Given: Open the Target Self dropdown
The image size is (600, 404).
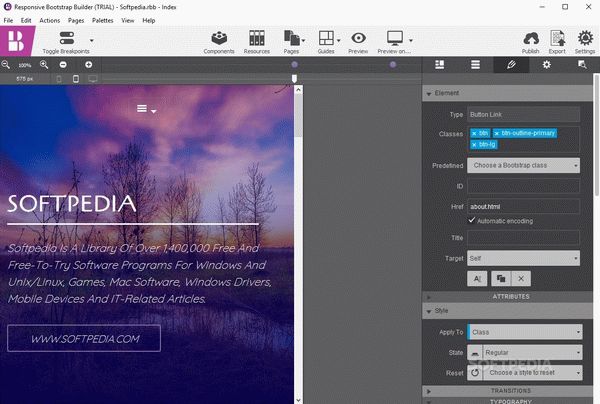Looking at the screenshot, I should [523, 258].
